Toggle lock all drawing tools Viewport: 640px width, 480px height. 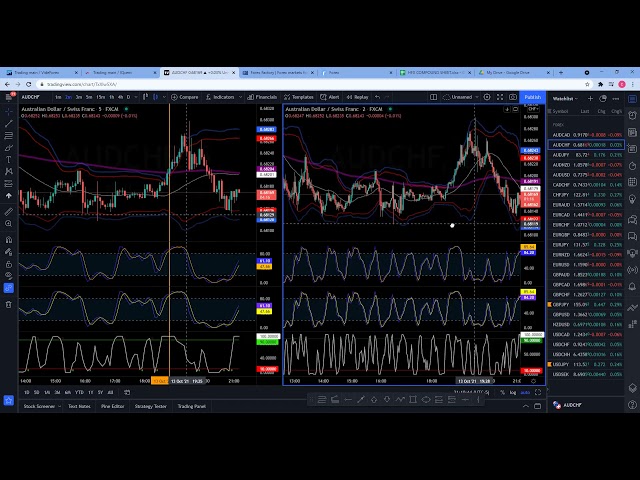(x=9, y=264)
